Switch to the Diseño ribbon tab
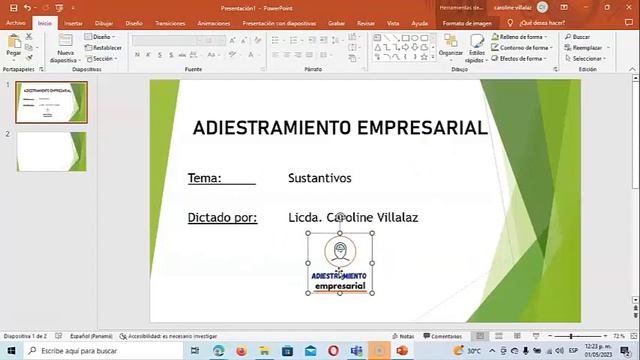This screenshot has height=360, width=640. [134, 23]
